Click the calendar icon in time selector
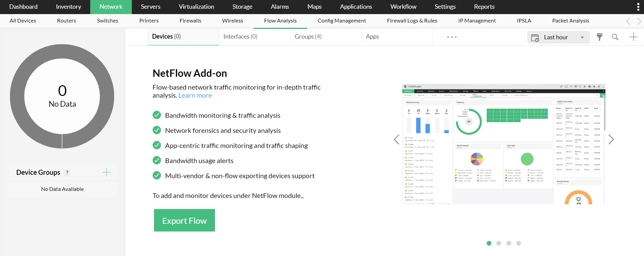 (535, 37)
